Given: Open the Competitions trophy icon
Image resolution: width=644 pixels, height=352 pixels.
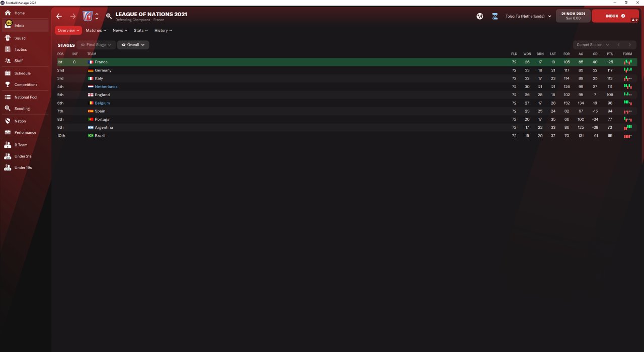Looking at the screenshot, I should click(x=8, y=84).
